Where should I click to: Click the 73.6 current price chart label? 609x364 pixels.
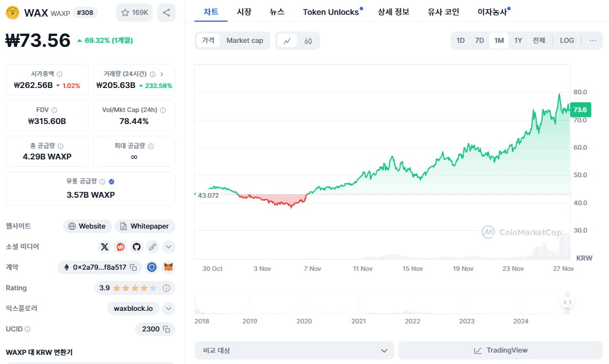pyautogui.click(x=580, y=110)
